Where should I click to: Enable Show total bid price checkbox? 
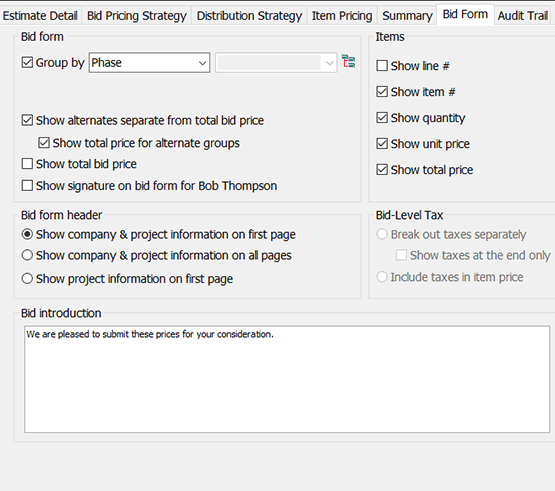[x=27, y=164]
